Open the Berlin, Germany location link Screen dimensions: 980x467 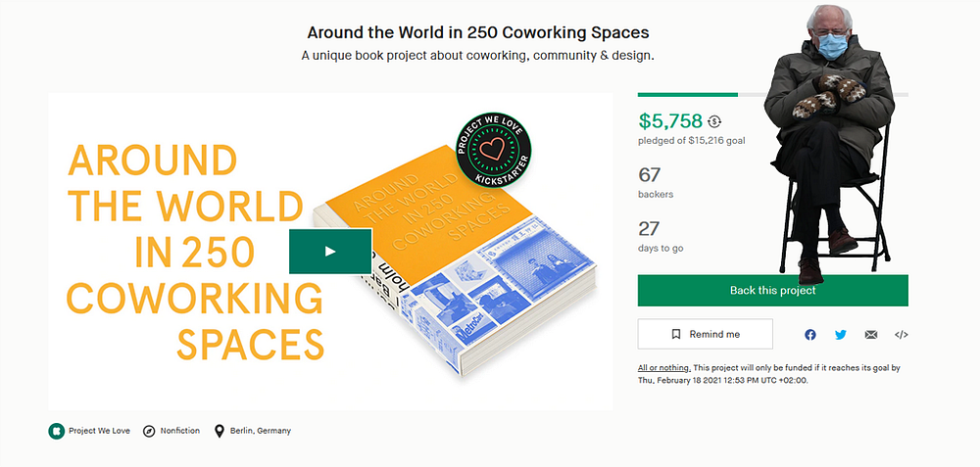tap(260, 431)
